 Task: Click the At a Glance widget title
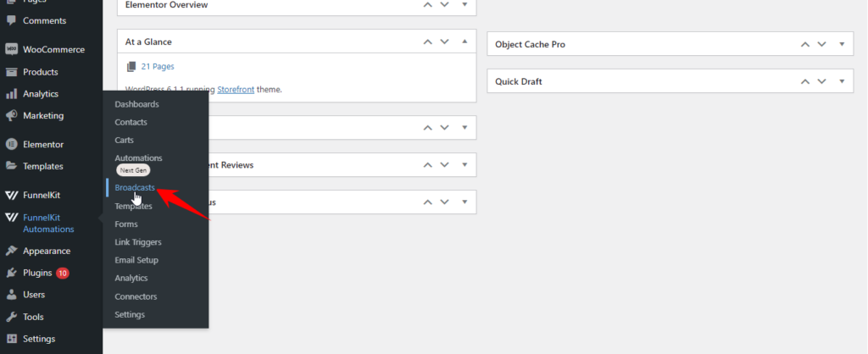(x=148, y=41)
